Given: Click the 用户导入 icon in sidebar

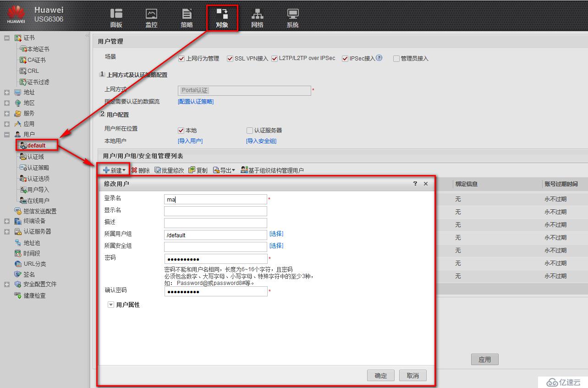Looking at the screenshot, I should (23, 190).
